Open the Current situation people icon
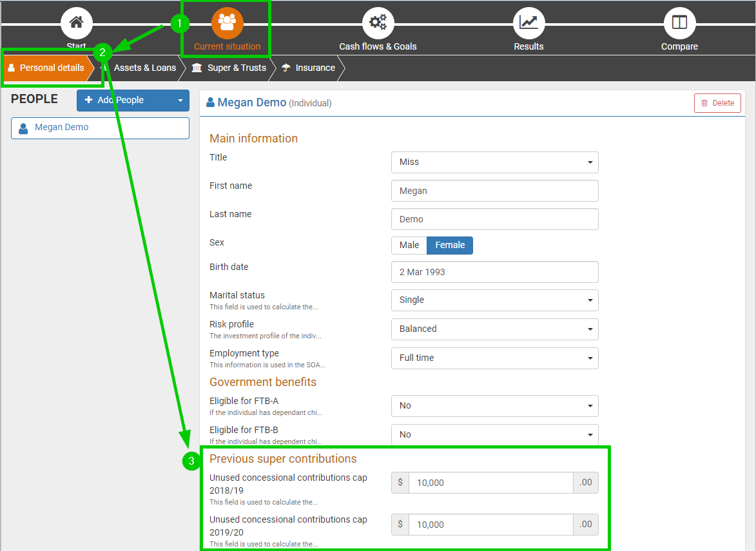This screenshot has width=756, height=551. click(227, 23)
